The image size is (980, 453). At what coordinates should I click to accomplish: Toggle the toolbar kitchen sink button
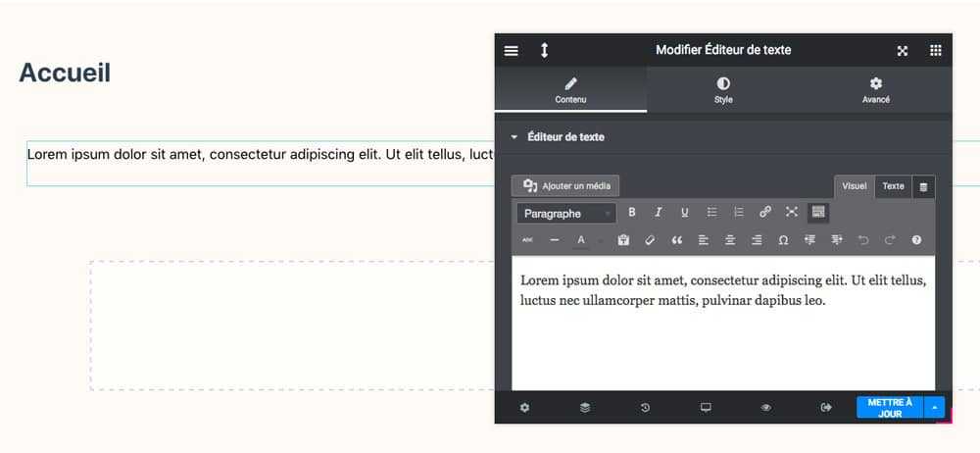pos(818,212)
